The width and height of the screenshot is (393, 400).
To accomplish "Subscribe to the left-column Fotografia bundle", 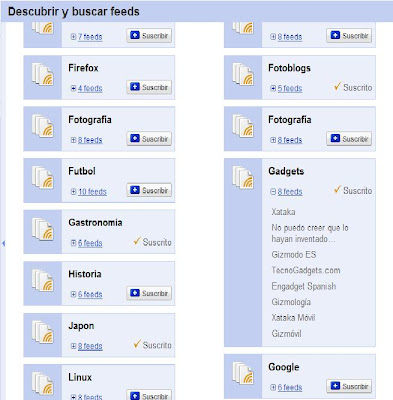I will pyautogui.click(x=149, y=139).
